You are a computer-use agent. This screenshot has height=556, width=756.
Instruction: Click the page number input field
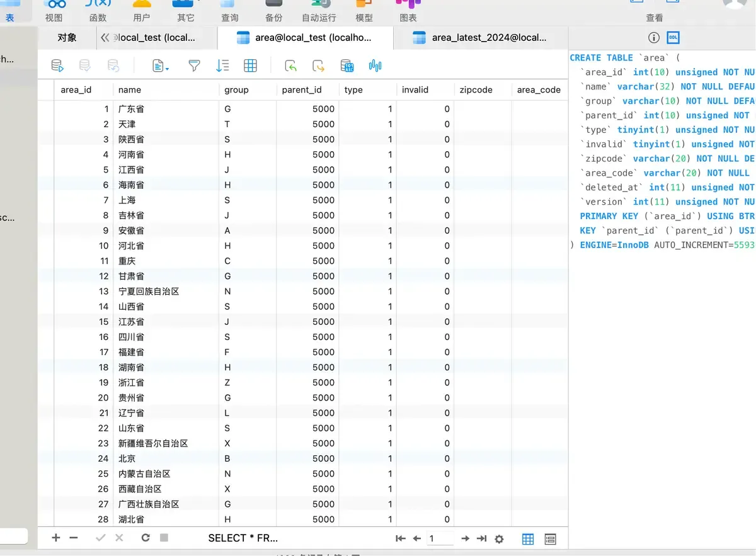[x=440, y=538]
